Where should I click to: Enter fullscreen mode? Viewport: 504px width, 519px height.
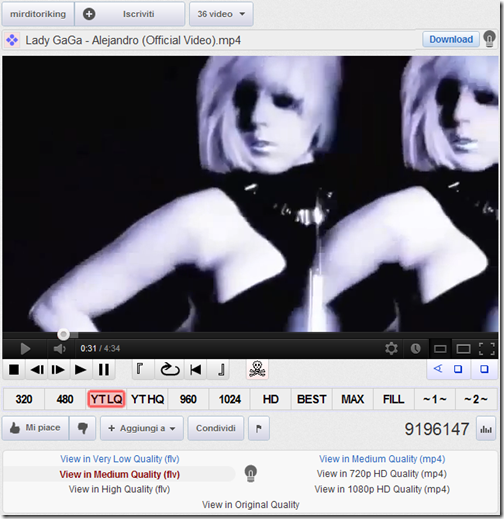point(487,349)
